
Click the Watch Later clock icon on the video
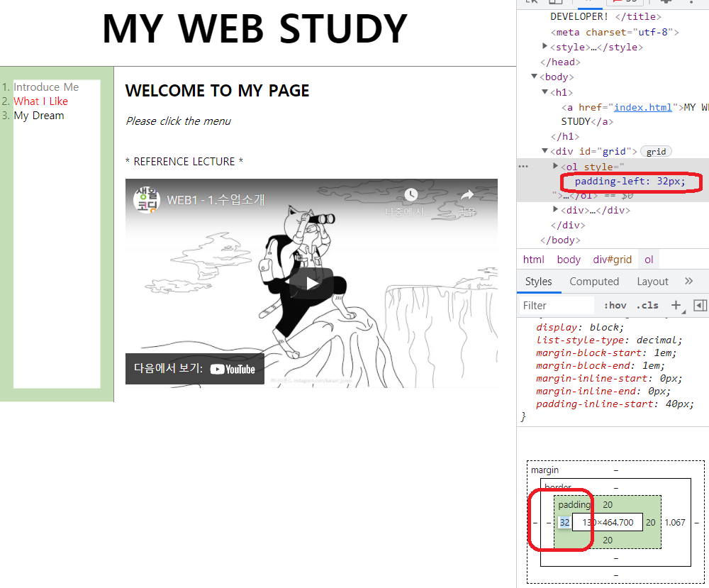pos(411,195)
